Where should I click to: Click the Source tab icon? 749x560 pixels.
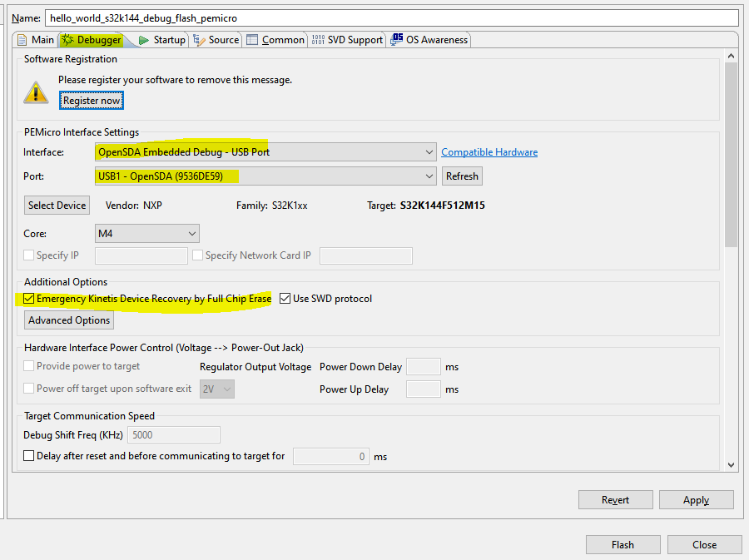pos(199,40)
